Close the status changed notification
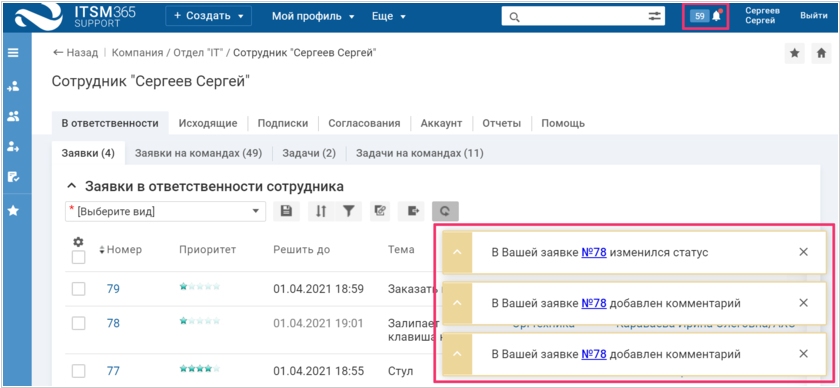 tap(803, 252)
